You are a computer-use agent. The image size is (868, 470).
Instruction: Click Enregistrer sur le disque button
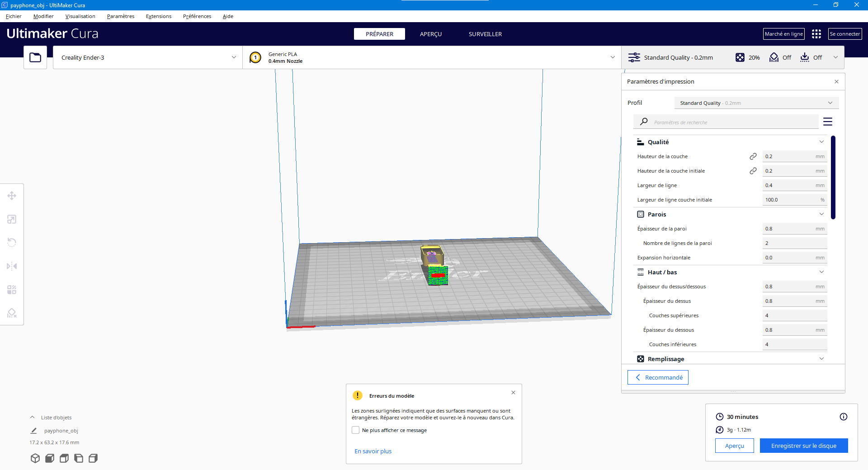pyautogui.click(x=804, y=446)
